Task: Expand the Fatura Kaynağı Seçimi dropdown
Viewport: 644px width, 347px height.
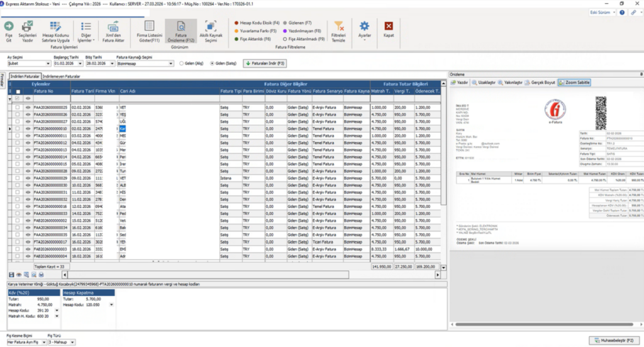Action: (x=171, y=64)
